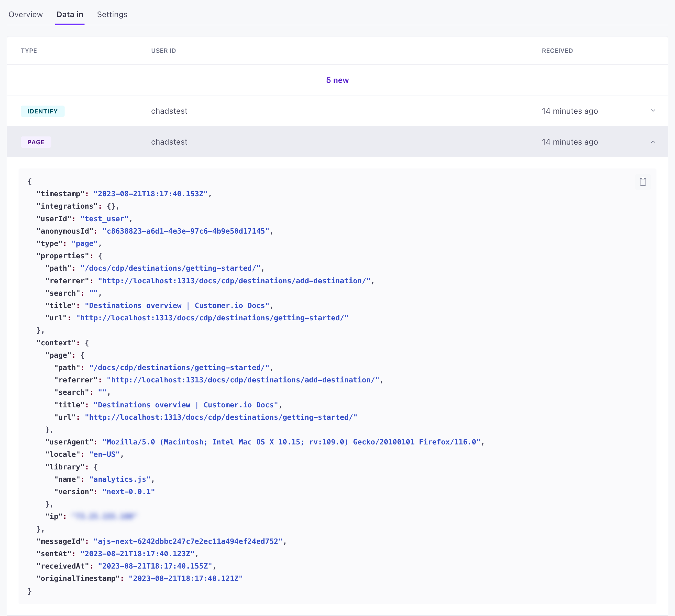Click the userAgent Mozilla/5.0 value
Image resolution: width=675 pixels, height=616 pixels.
click(x=292, y=442)
